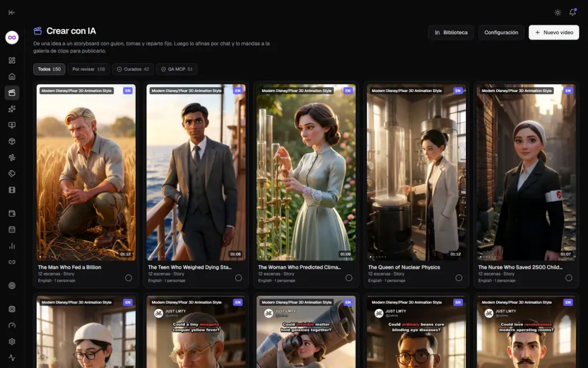
Task: Click 01:09 duration on The Woman Who Predicted card
Action: pyautogui.click(x=345, y=254)
